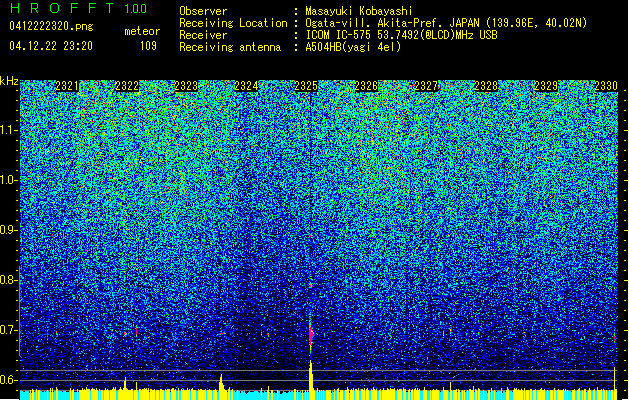Select the meteor count value 109
The height and width of the screenshot is (400, 629).
[148, 46]
